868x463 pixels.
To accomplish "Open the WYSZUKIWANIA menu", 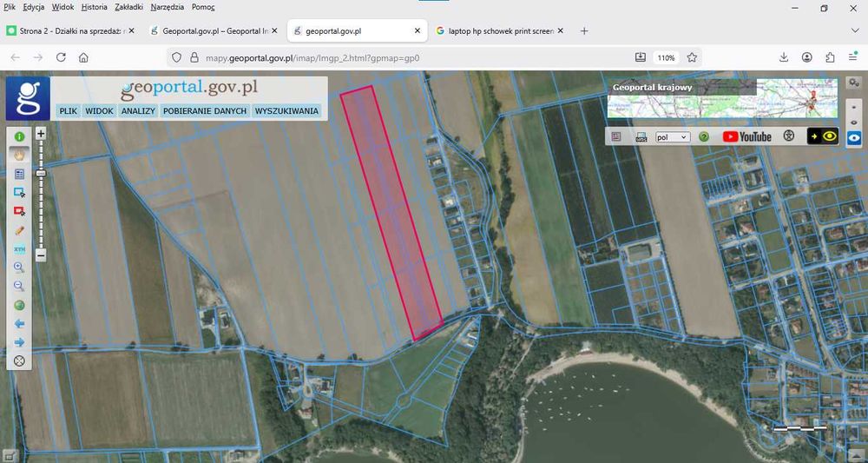I will pos(286,111).
